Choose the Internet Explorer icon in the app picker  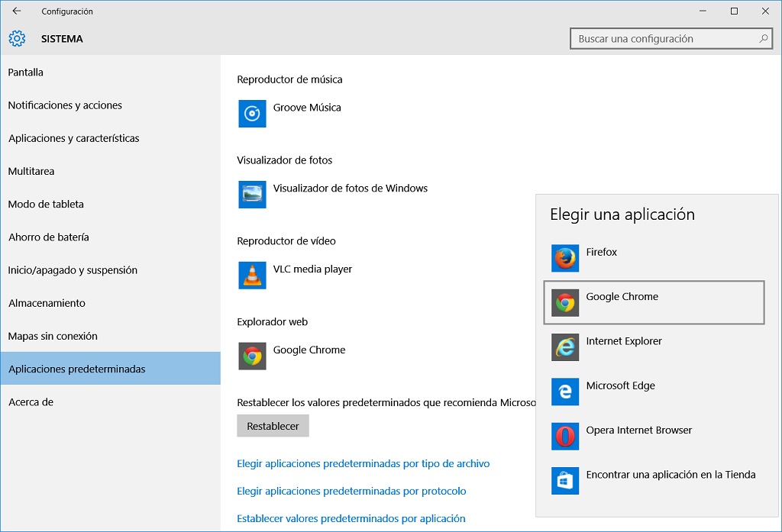[x=565, y=347]
